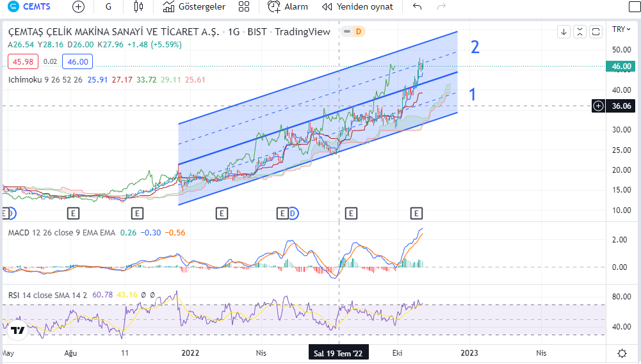Open earnings marker E right of Nis
Image resolution: width=641 pixels, height=364 pixels.
pyautogui.click(x=282, y=213)
